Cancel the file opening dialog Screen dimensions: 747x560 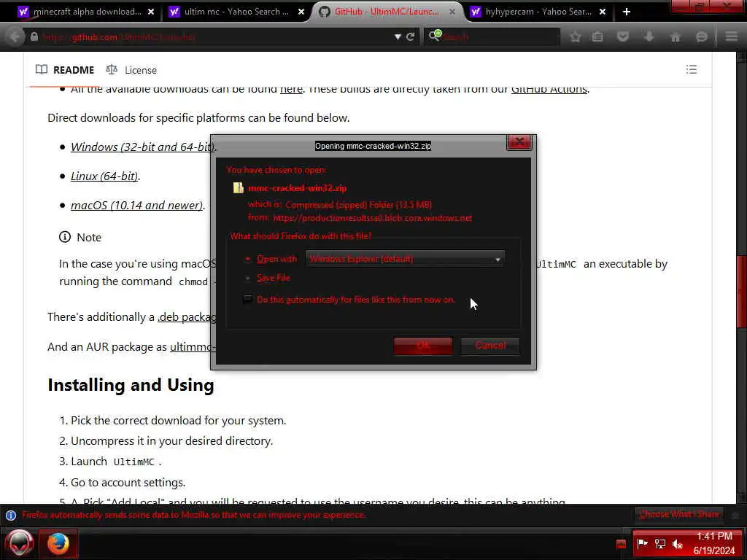coord(490,346)
